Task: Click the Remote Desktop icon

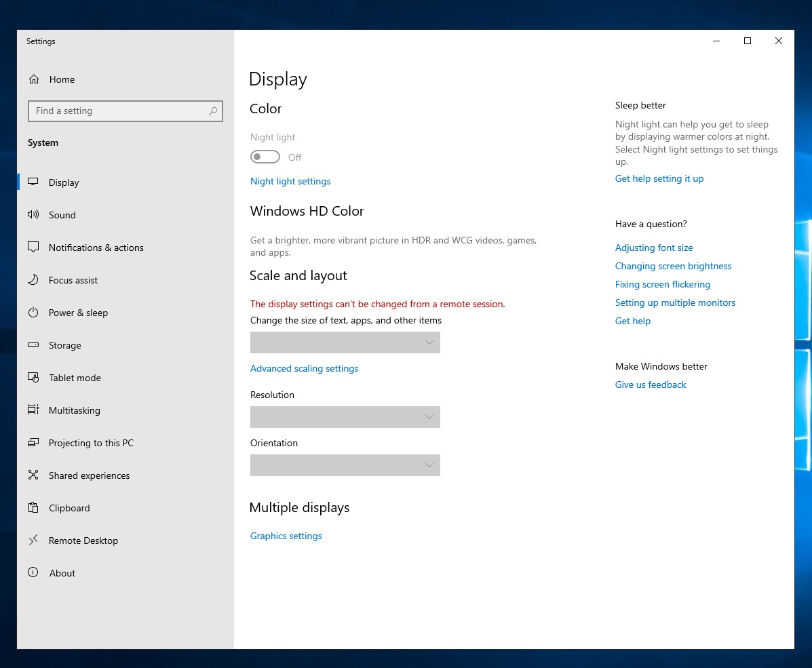Action: pyautogui.click(x=33, y=540)
